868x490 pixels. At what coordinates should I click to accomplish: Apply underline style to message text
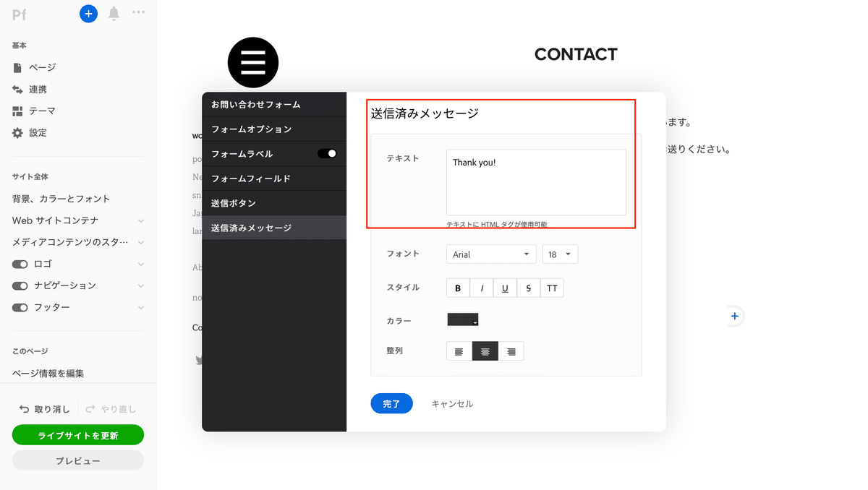(x=505, y=288)
